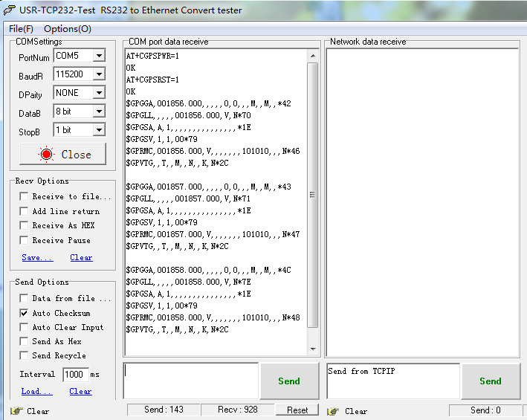Click the $GPRMC line ending N*48
This screenshot has height=420, width=527.
213,317
